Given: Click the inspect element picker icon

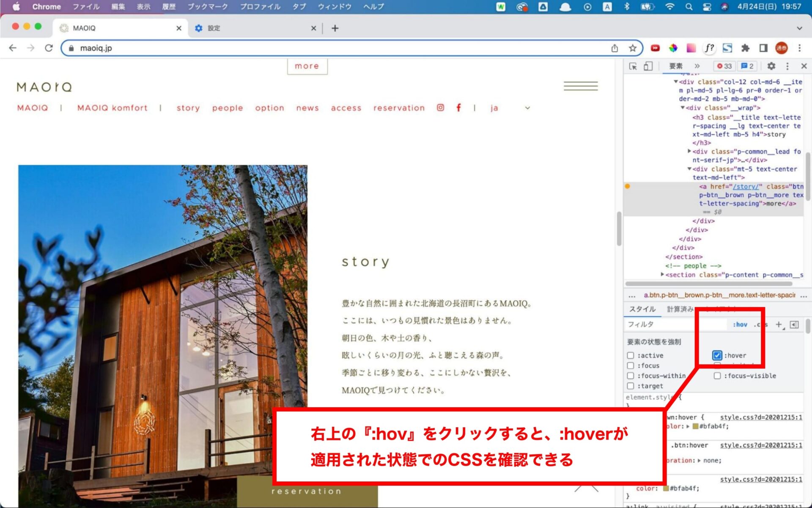Looking at the screenshot, I should point(633,66).
